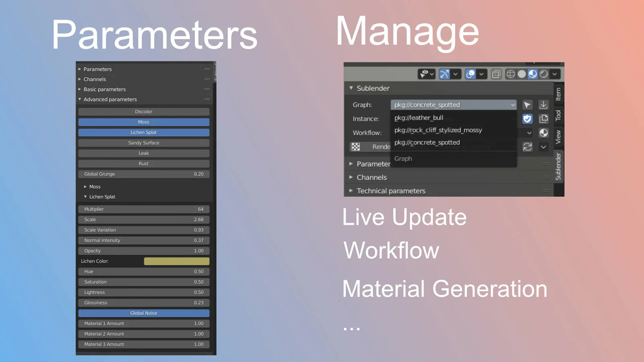This screenshot has width=644, height=362.
Task: Expand the Technical parameters panel
Action: (x=390, y=191)
